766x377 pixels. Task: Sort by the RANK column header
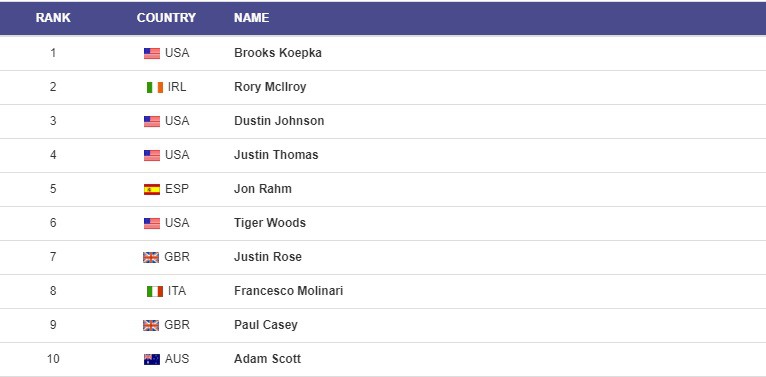coord(53,18)
